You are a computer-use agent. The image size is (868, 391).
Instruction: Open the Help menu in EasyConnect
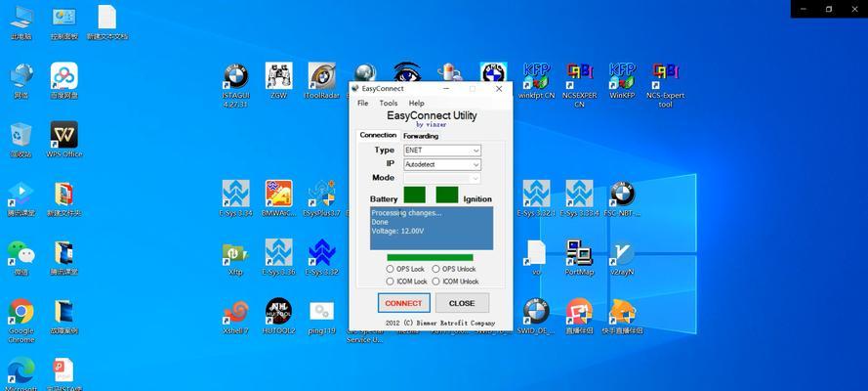416,103
